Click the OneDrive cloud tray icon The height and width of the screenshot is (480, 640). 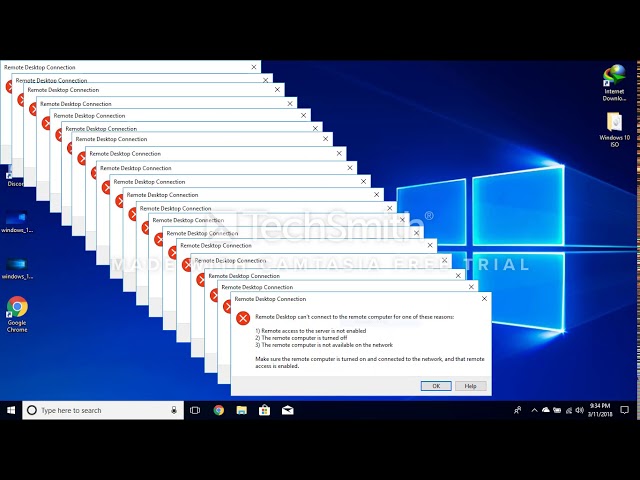pos(545,410)
